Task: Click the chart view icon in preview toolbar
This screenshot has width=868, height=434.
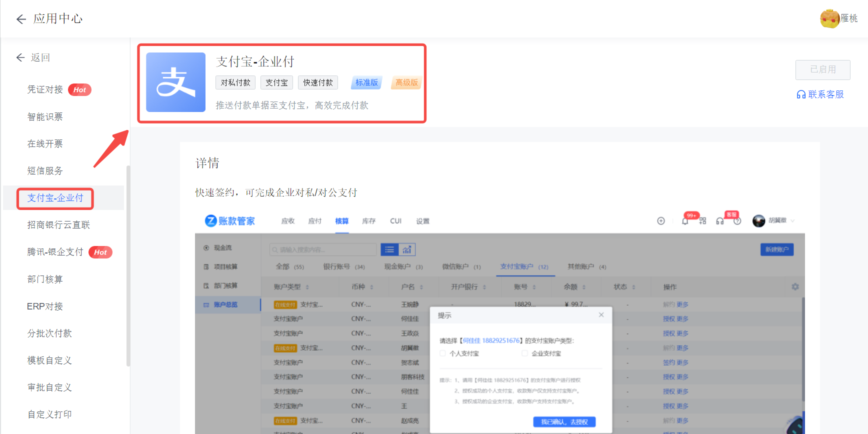Action: pyautogui.click(x=407, y=249)
